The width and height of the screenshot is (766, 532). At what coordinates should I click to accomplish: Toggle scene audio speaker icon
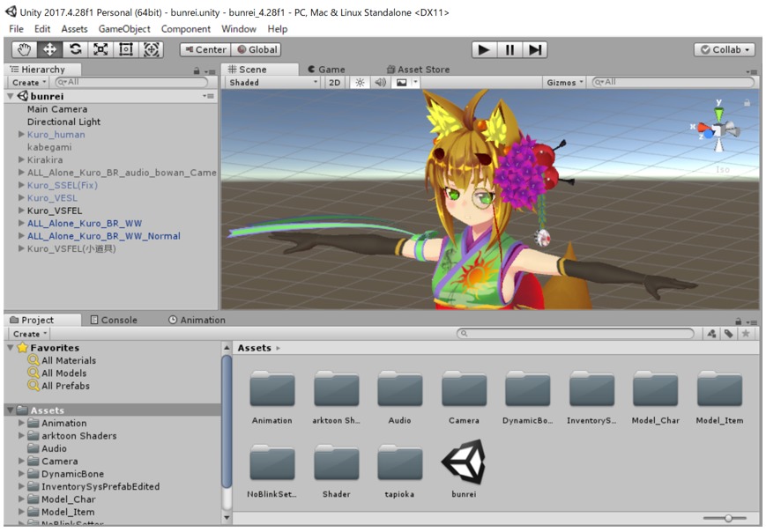click(x=380, y=83)
